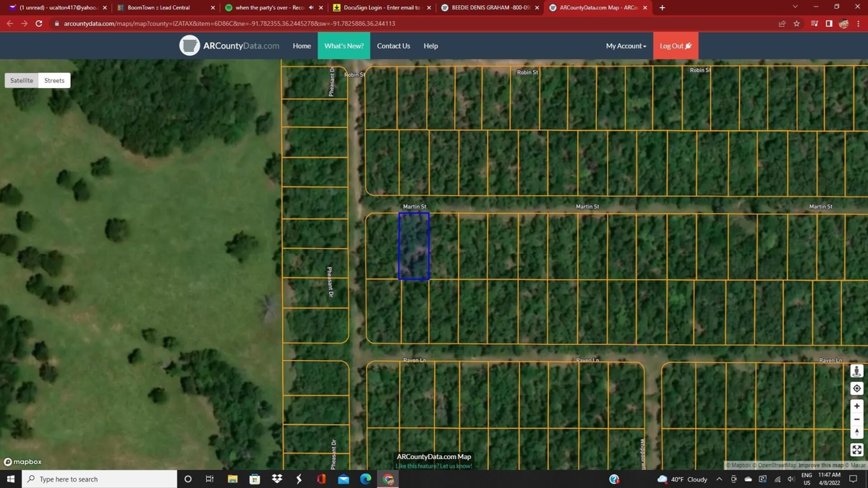Expand the My Account dropdown

coord(626,46)
